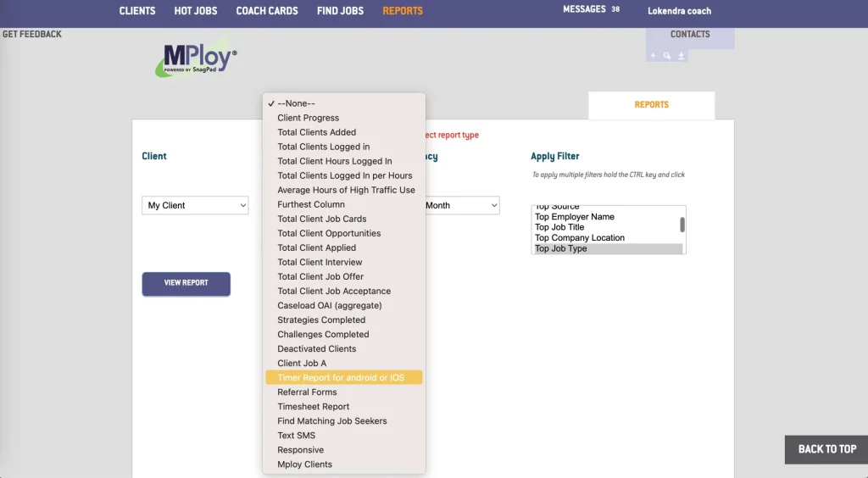868x478 pixels.
Task: Pick Timesheet Report option
Action: pos(314,406)
